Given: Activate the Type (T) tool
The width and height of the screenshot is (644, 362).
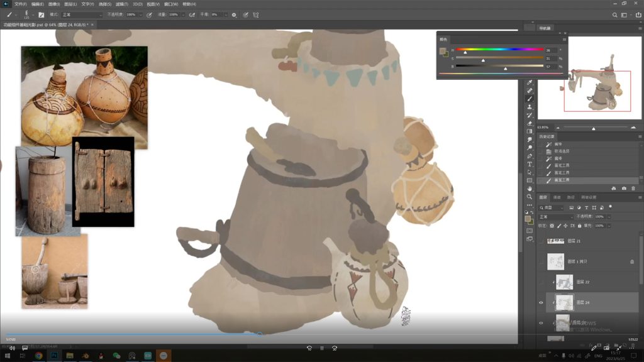Looking at the screenshot, I should click(530, 164).
